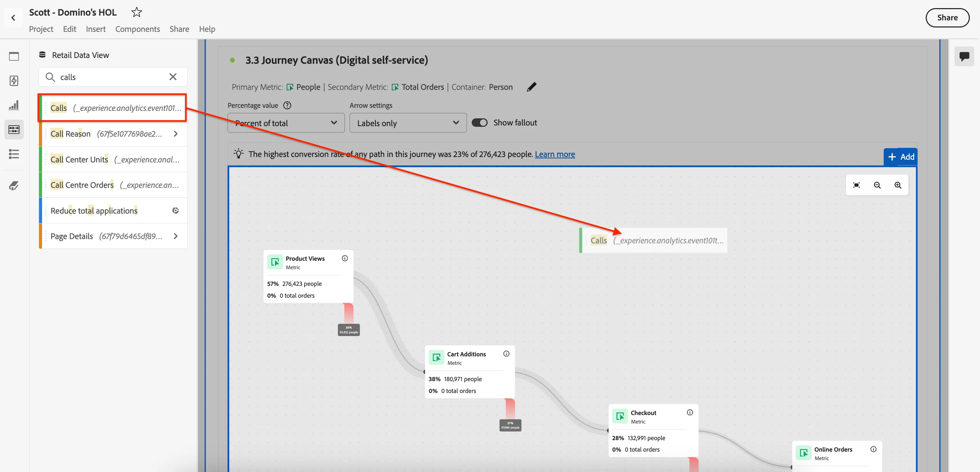This screenshot has width=980, height=472.
Task: Open the Percentage value help icon
Action: [287, 105]
